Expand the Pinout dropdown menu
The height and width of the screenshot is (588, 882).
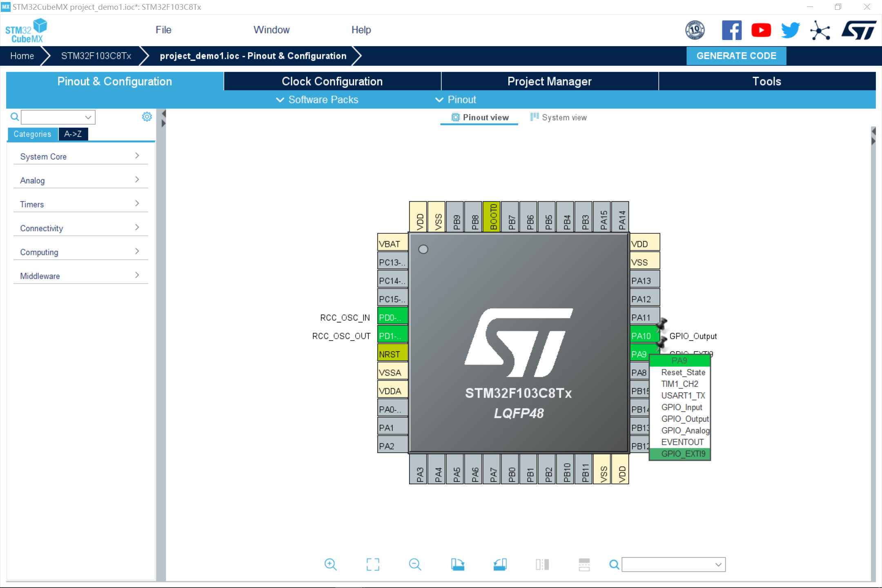(456, 100)
